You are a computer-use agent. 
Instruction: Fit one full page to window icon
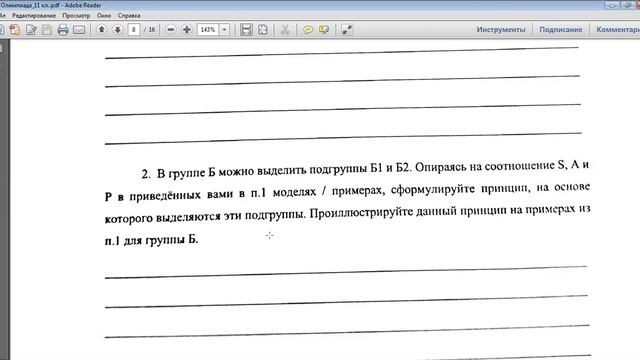click(263, 29)
